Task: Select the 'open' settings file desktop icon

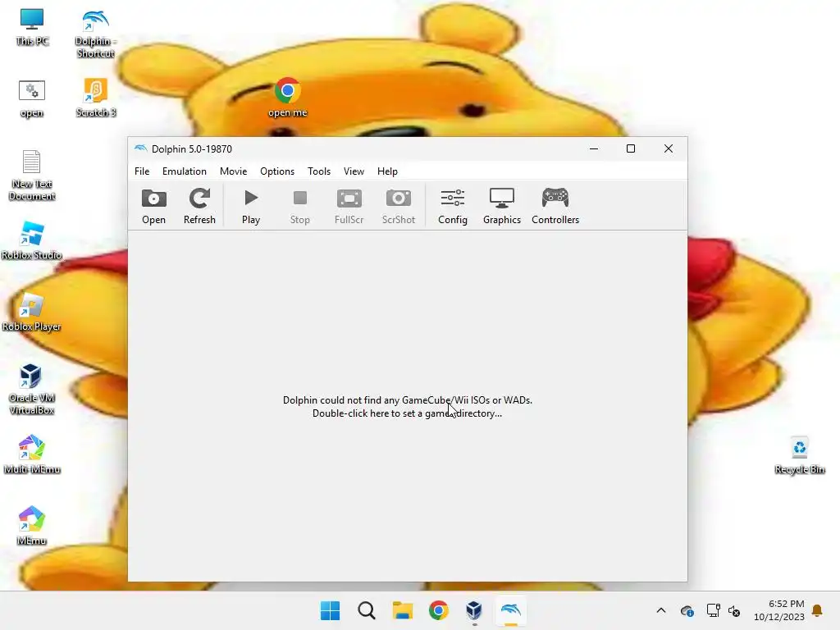Action: click(32, 98)
